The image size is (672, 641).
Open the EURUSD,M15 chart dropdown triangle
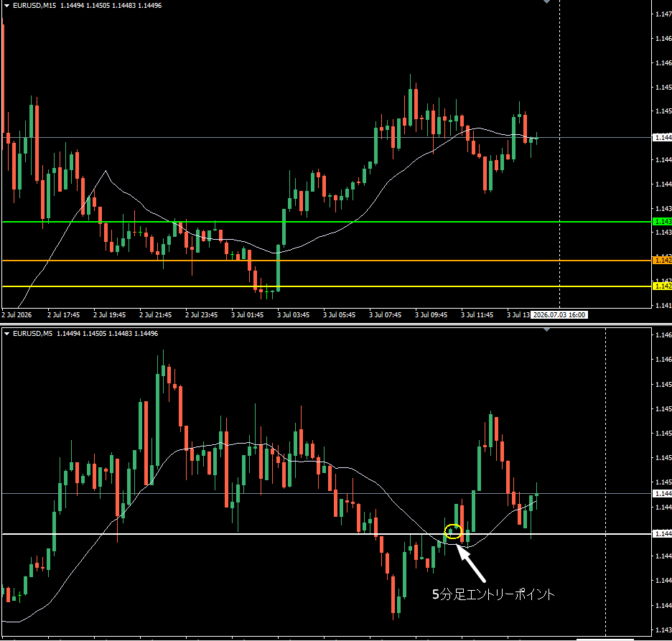click(x=6, y=6)
